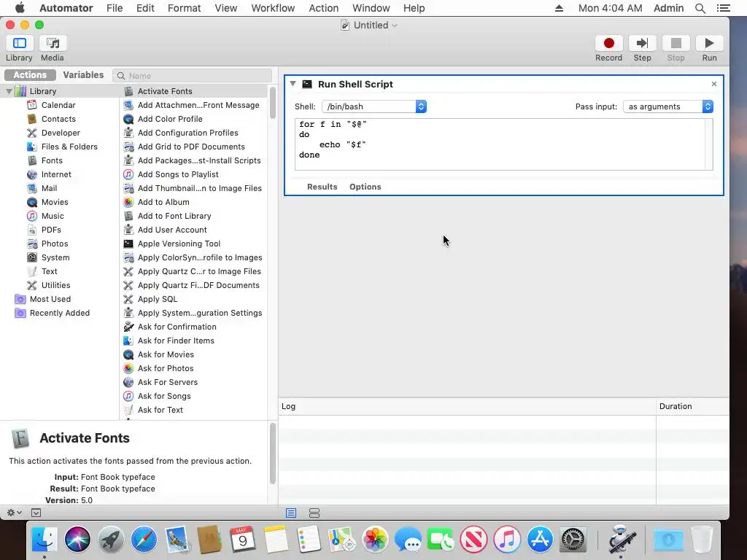
Task: Click the actions list scrollbar
Action: tap(273, 103)
